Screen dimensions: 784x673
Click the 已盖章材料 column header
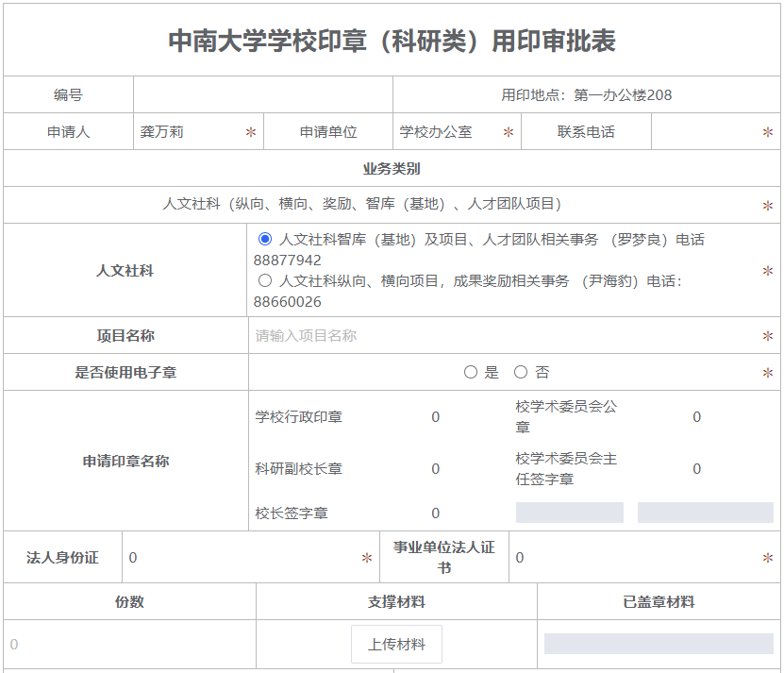click(659, 602)
